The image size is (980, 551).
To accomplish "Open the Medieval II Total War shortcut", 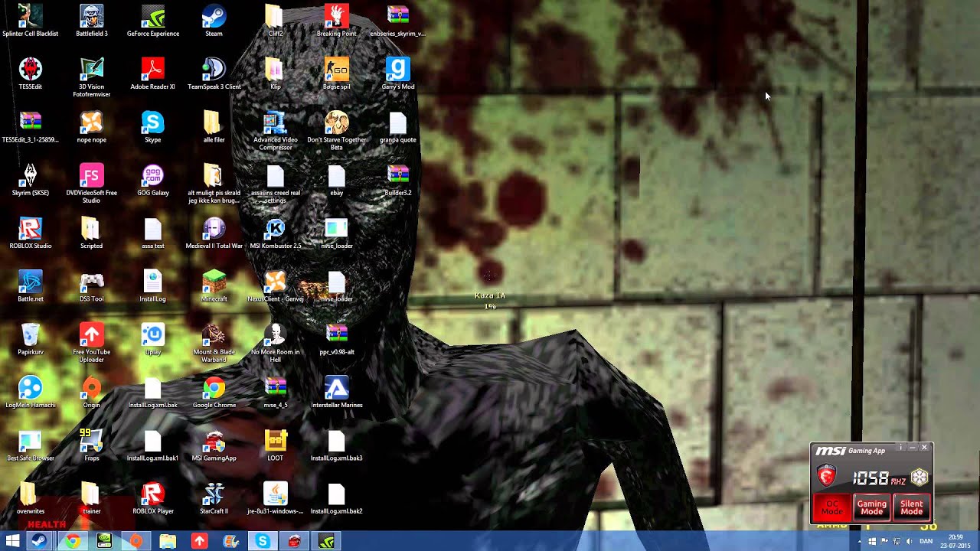I will [x=214, y=232].
